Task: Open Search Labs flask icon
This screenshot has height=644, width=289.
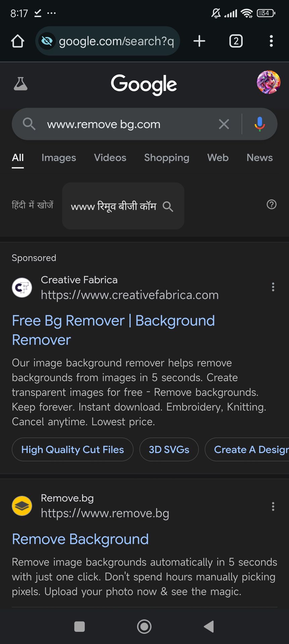Action: pyautogui.click(x=20, y=84)
